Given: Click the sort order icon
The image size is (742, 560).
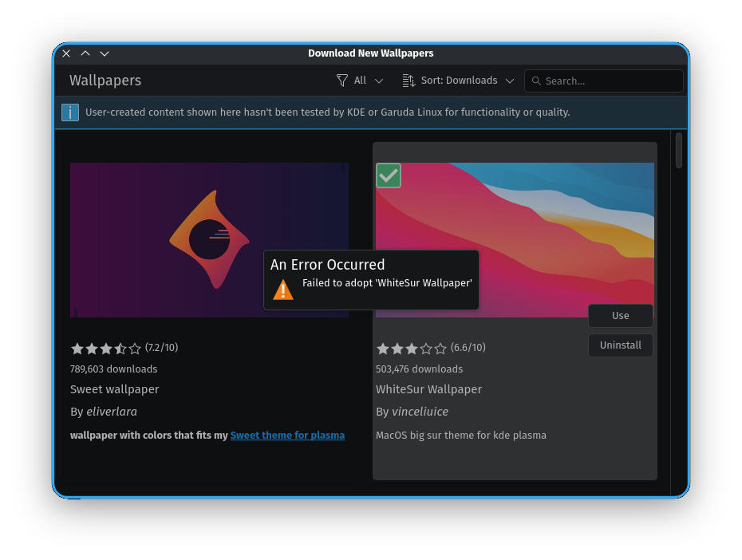Looking at the screenshot, I should [x=408, y=81].
